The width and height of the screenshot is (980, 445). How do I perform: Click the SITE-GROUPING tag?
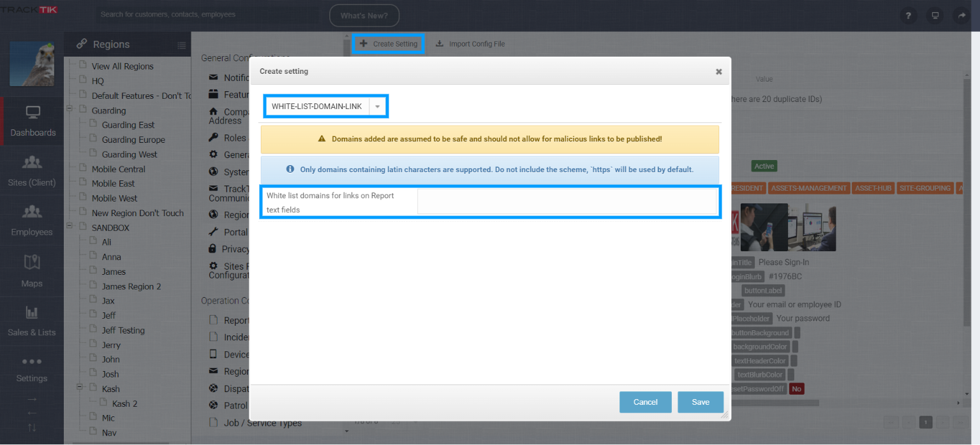tap(925, 188)
